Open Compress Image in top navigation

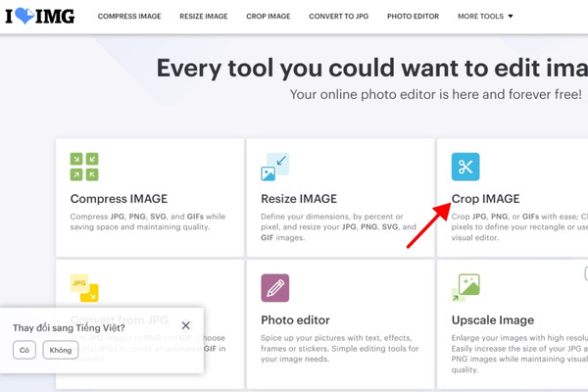pyautogui.click(x=129, y=17)
